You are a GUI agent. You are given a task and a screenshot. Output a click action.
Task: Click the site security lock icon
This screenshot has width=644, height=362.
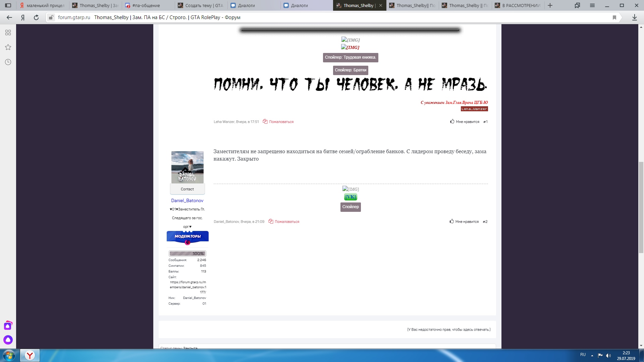tap(51, 17)
